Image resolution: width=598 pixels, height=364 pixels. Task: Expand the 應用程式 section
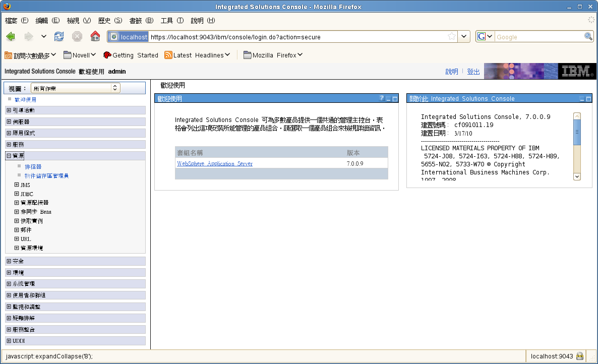[x=9, y=133]
